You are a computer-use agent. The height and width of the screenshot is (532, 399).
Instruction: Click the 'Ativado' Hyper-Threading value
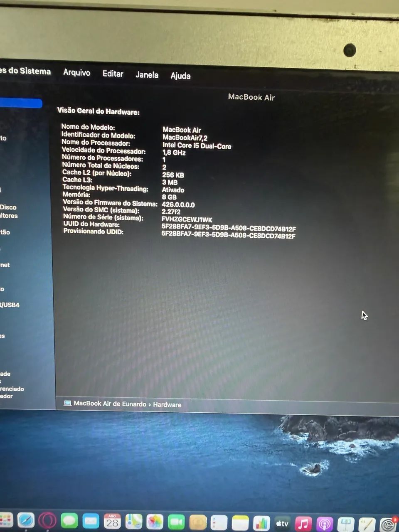coord(173,190)
